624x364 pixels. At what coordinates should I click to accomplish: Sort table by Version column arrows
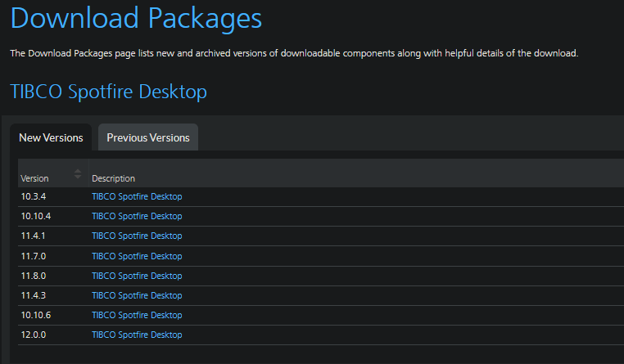coord(78,173)
